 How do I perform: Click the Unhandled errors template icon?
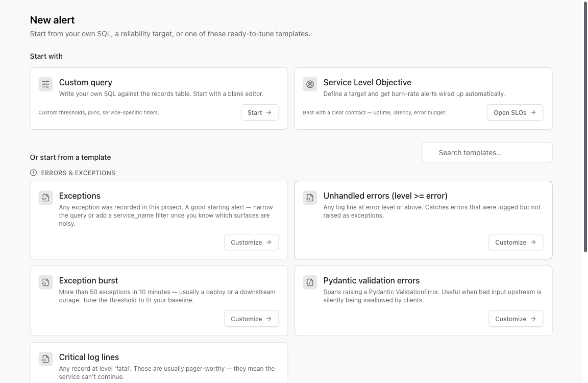[x=310, y=198]
